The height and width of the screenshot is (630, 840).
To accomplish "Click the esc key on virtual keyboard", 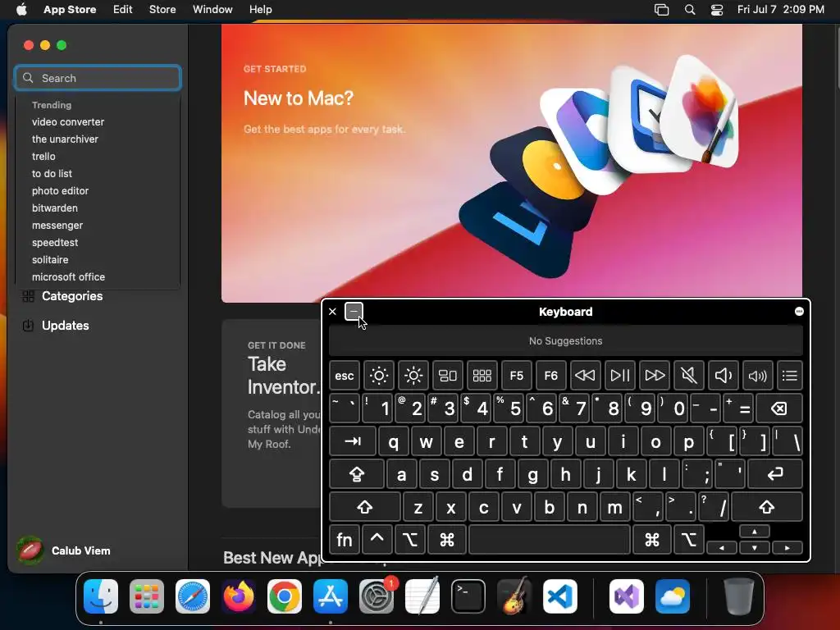I will (x=345, y=376).
